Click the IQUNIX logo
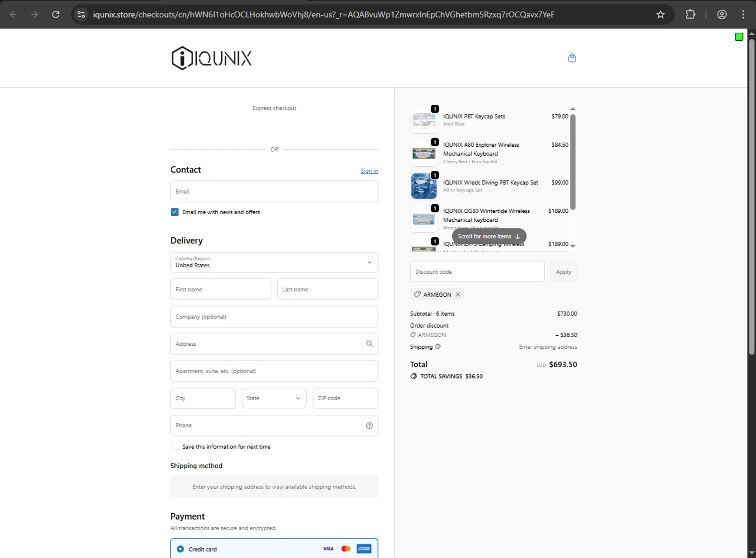Viewport: 756px width, 558px height. click(x=211, y=58)
